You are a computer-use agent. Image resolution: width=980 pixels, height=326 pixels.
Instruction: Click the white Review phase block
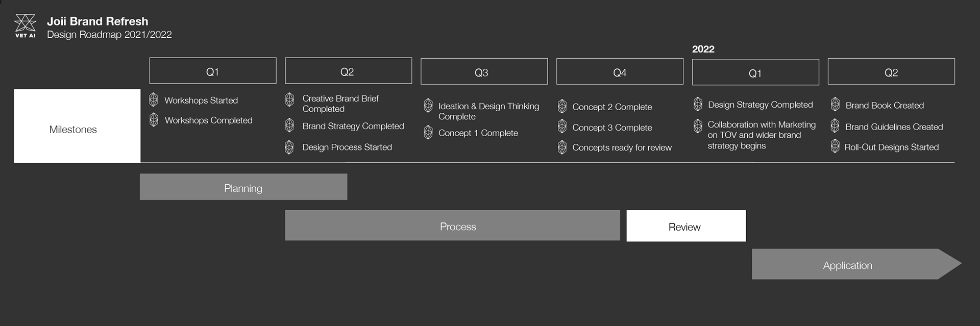pos(686,226)
